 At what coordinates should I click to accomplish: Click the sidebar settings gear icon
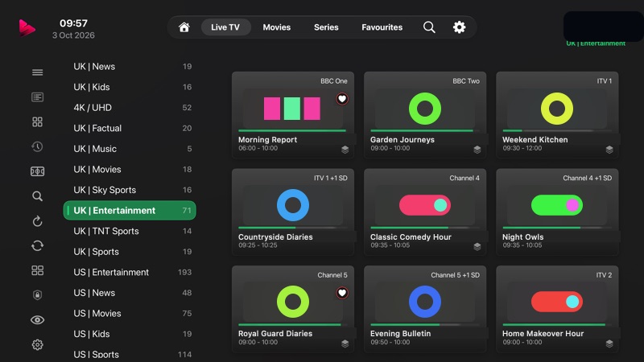[x=37, y=345]
